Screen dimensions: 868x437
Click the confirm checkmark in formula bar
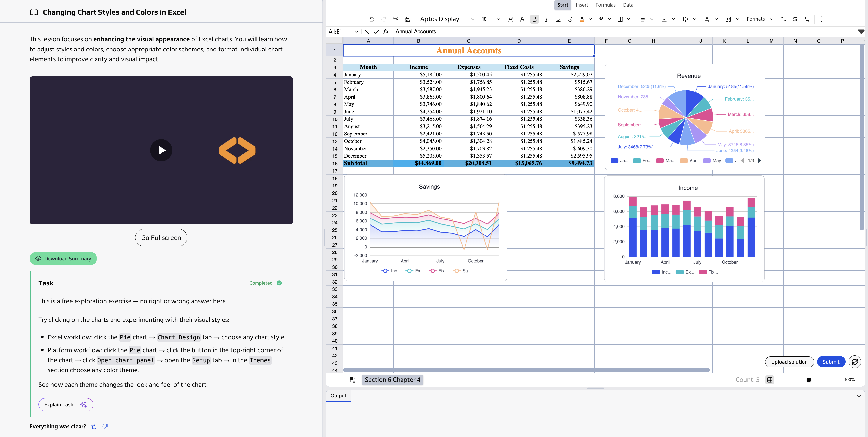376,32
